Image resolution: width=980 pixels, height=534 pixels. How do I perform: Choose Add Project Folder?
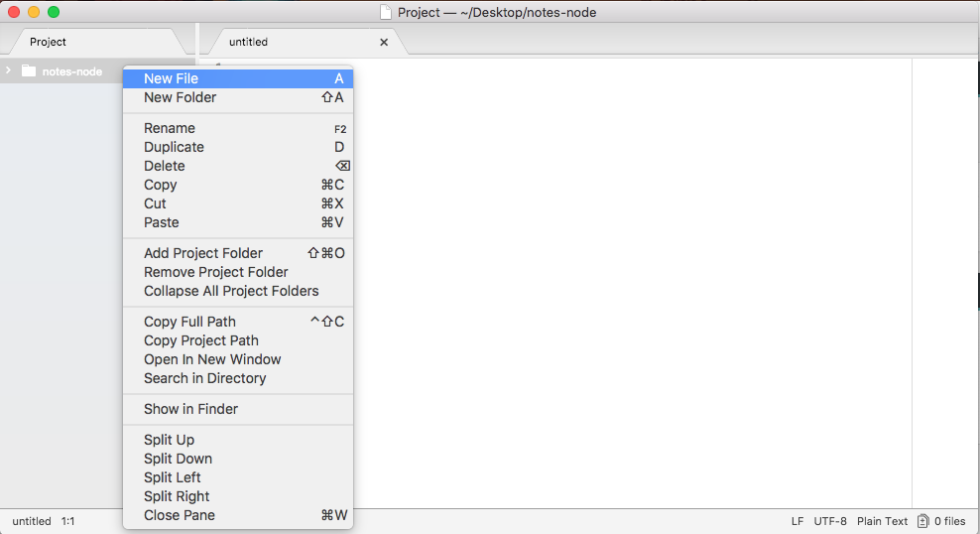coord(203,253)
